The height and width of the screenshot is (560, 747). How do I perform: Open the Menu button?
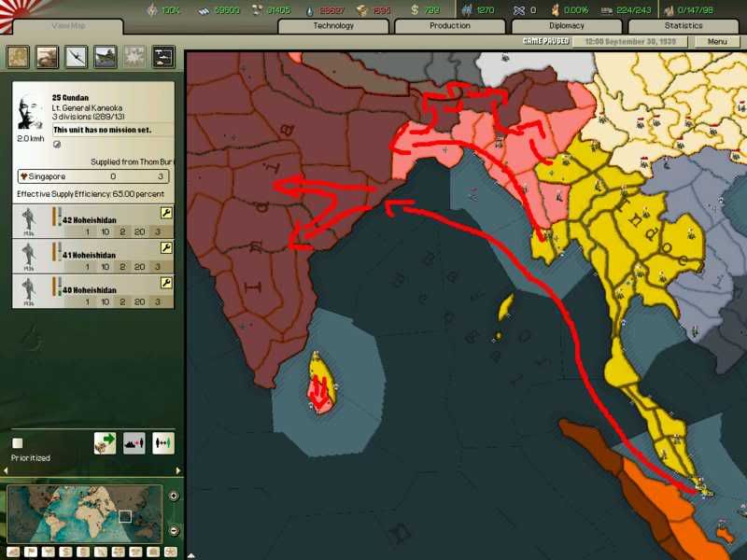[x=717, y=41]
